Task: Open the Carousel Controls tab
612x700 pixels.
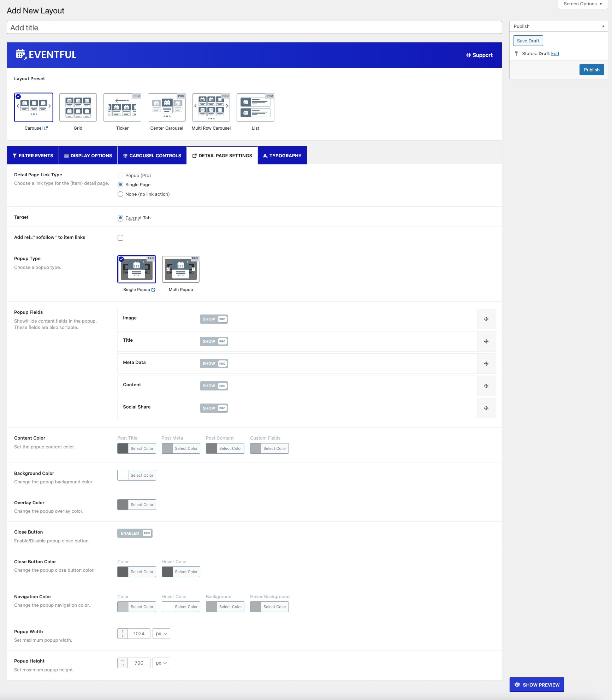Action: [152, 155]
